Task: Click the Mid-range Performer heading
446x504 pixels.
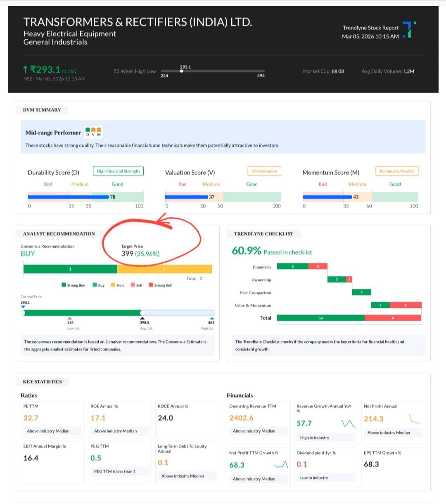Action: [53, 133]
